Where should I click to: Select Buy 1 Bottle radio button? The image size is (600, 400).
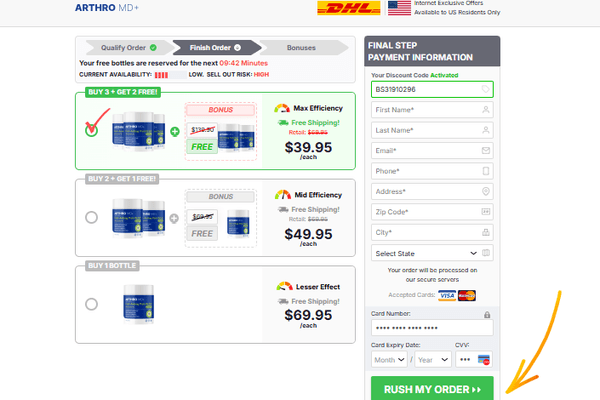coord(91,304)
